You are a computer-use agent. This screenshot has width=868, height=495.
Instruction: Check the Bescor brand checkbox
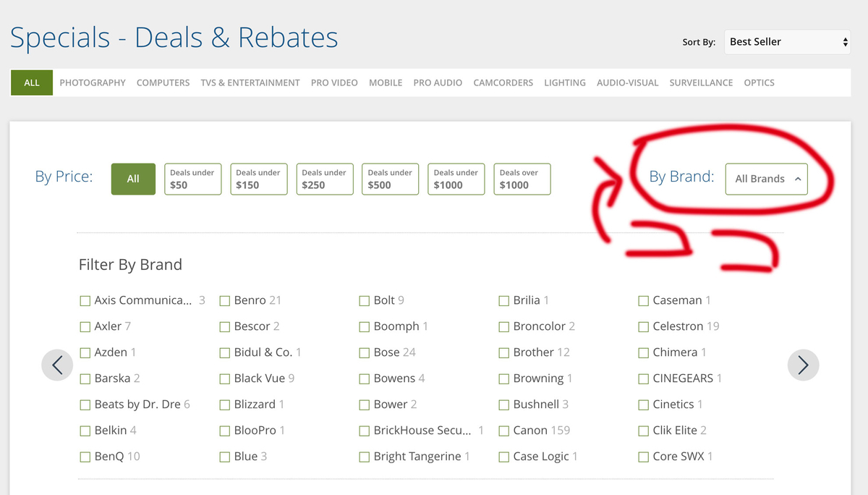(x=225, y=326)
